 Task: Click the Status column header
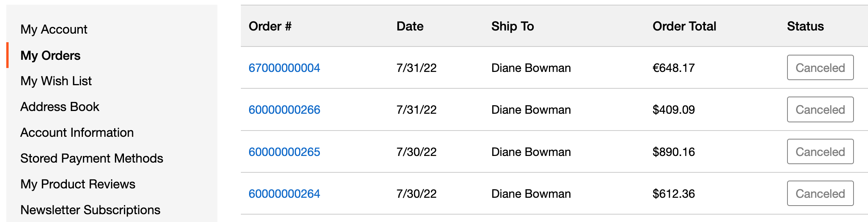805,26
